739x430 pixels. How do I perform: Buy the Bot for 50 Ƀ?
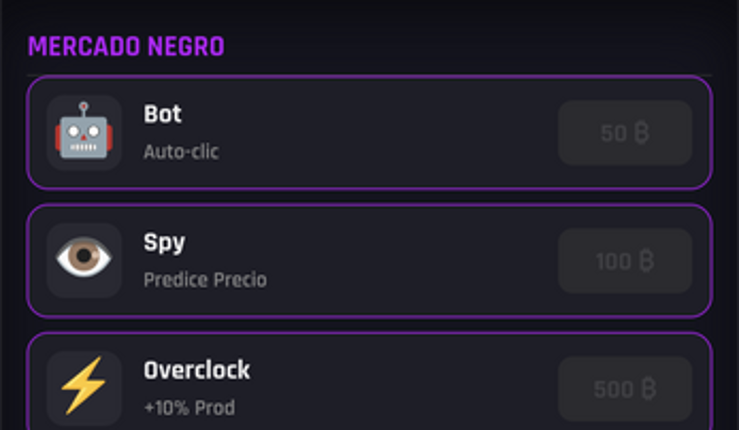625,133
